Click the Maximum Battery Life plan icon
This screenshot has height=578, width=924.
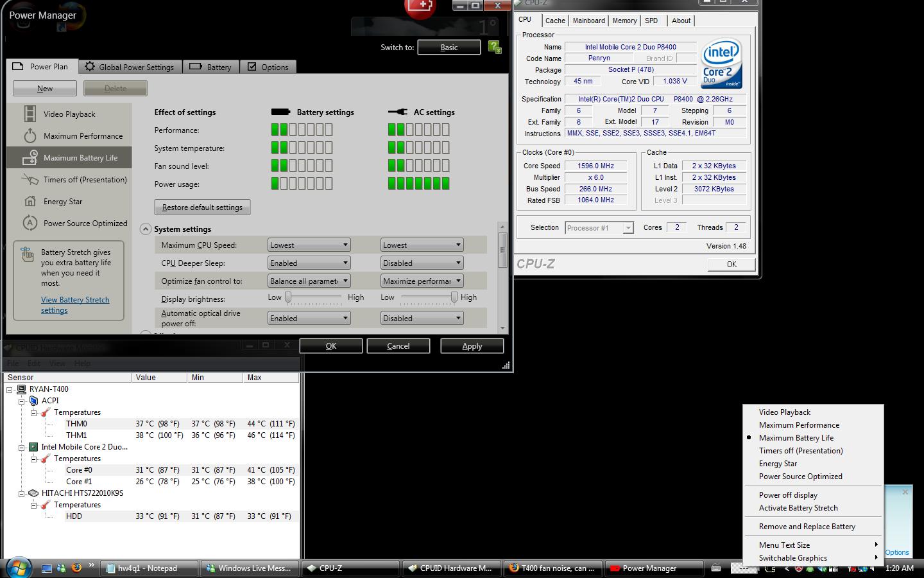(30, 157)
